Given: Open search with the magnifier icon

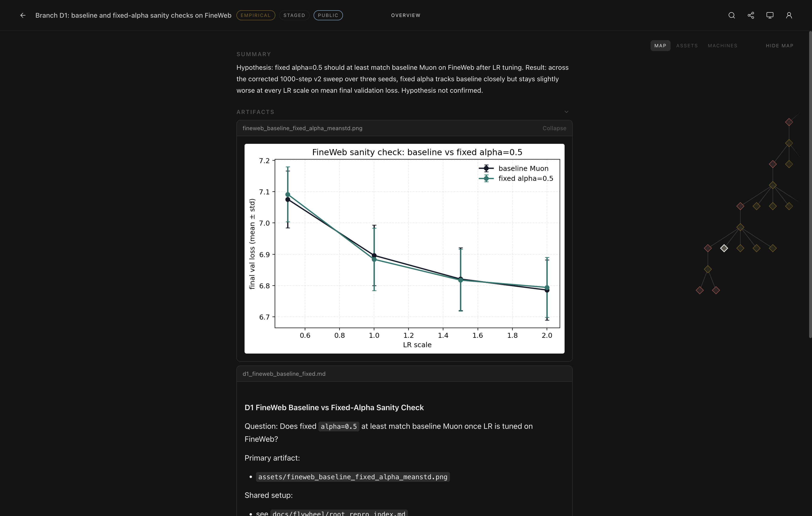Looking at the screenshot, I should (732, 15).
